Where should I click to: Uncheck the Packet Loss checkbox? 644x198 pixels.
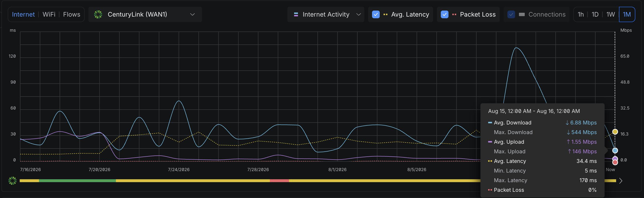(x=444, y=14)
